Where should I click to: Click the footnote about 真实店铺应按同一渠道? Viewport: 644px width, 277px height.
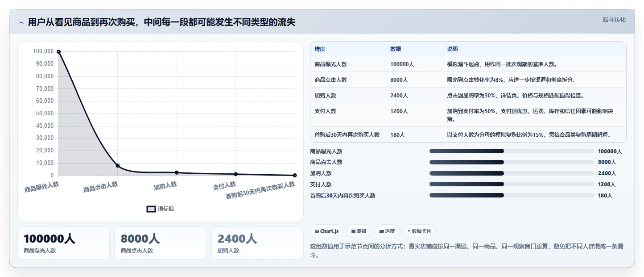tap(467, 251)
